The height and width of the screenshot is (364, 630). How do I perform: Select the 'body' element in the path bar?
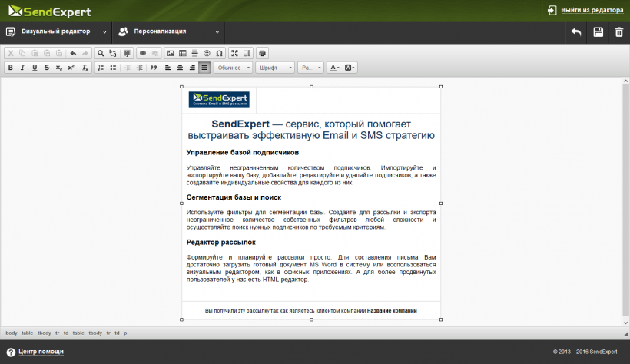pyautogui.click(x=12, y=333)
